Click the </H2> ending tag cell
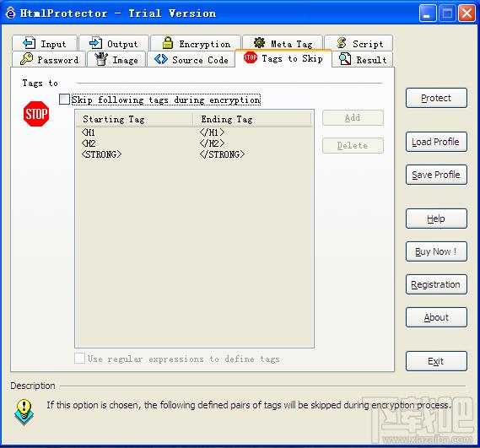 tap(212, 143)
